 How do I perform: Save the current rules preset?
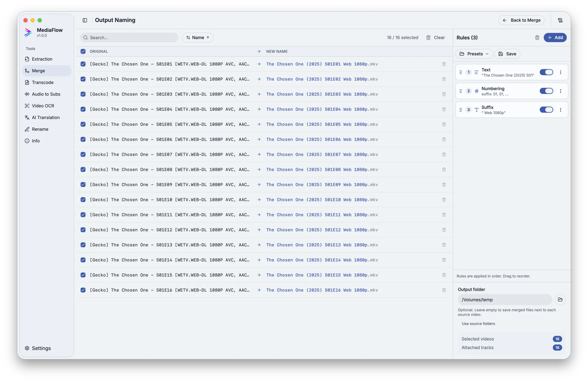507,54
